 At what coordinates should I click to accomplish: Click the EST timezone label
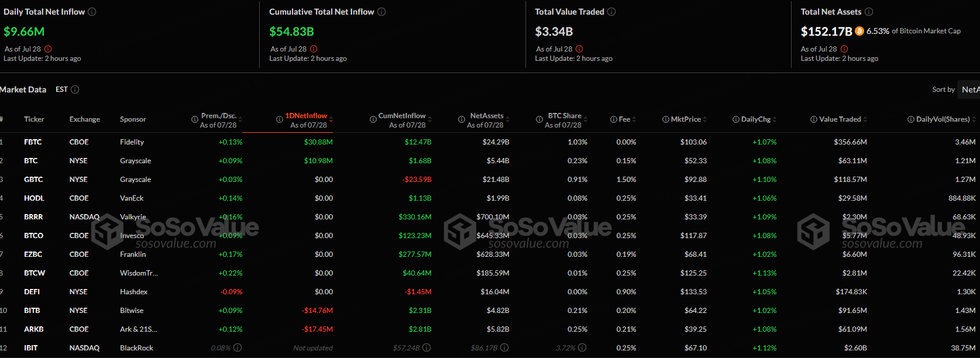pos(61,89)
